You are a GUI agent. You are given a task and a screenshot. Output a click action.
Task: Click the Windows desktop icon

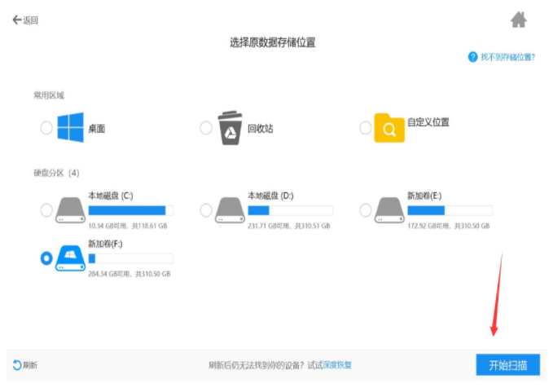pyautogui.click(x=70, y=128)
